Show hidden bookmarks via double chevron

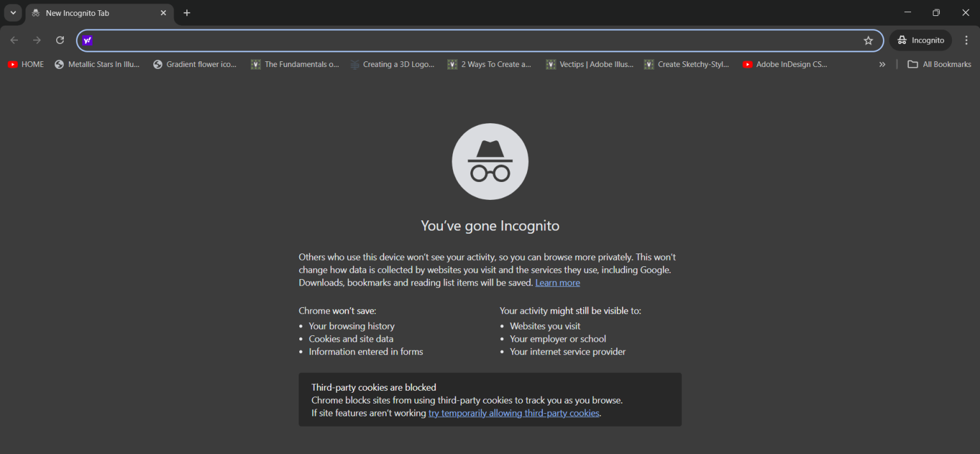882,64
